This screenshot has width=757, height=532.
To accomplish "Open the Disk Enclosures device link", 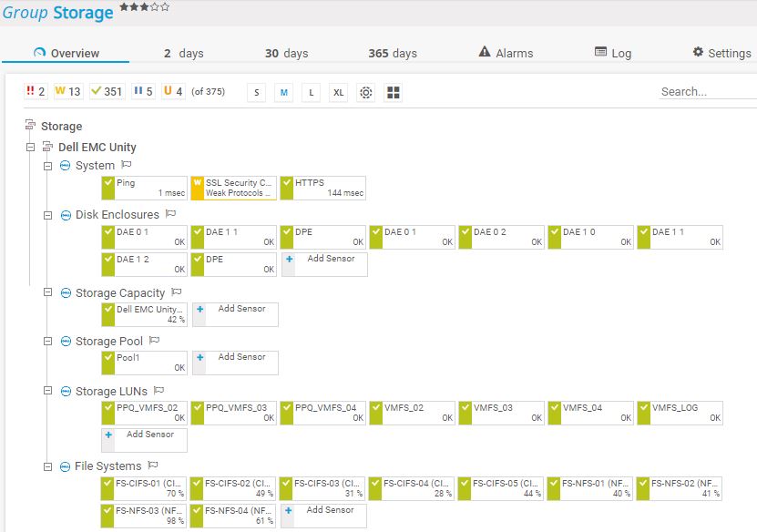I will [x=118, y=215].
